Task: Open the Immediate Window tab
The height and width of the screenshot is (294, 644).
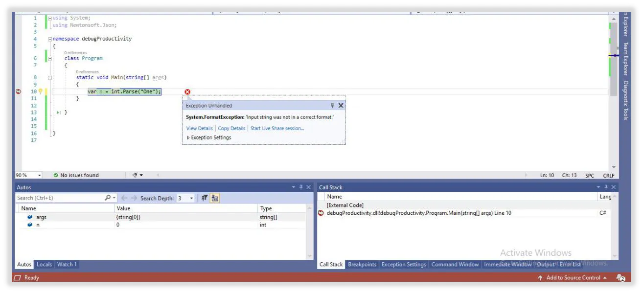Action: [x=507, y=265]
